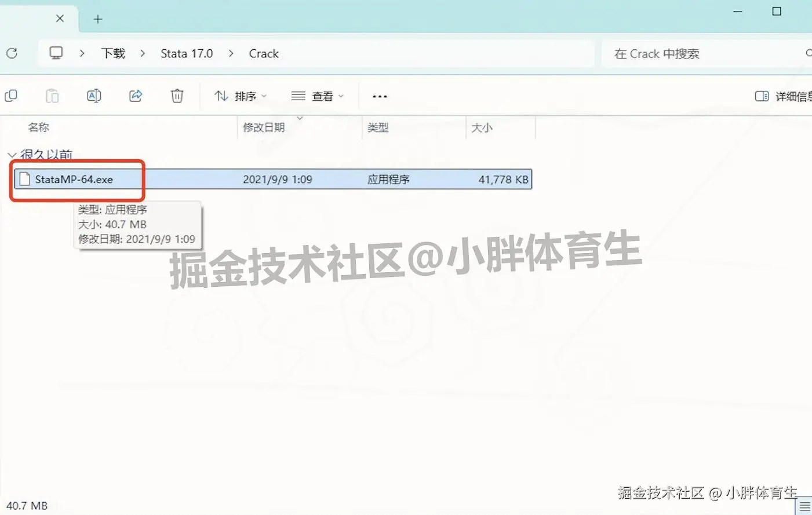The width and height of the screenshot is (812, 515).
Task: Navigate to 下载 in the breadcrumb
Action: [x=114, y=53]
